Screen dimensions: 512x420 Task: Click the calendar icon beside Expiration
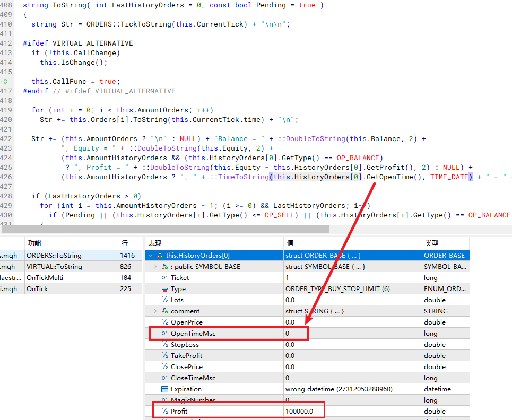(x=164, y=389)
